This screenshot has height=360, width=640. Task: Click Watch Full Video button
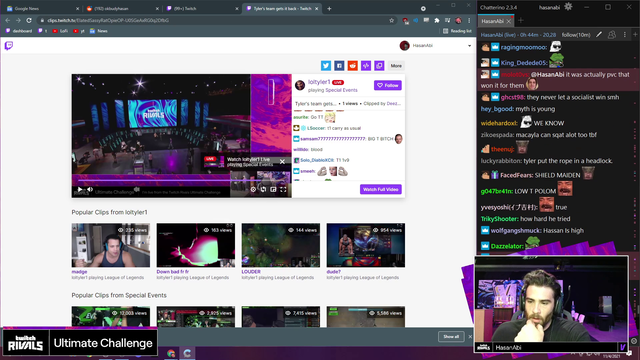pyautogui.click(x=380, y=189)
